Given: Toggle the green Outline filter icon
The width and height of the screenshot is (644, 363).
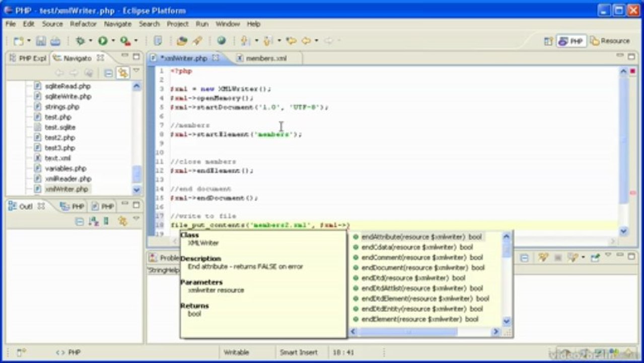Looking at the screenshot, I should [106, 221].
